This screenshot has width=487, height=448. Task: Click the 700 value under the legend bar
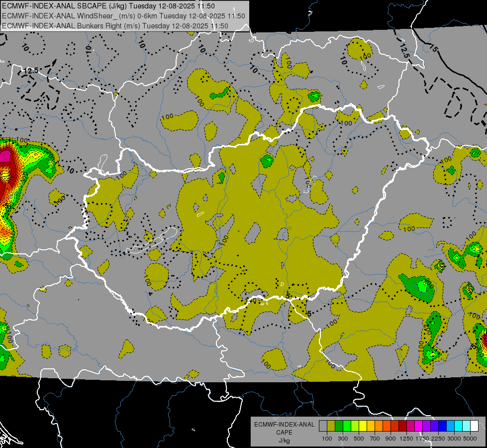coord(375,439)
